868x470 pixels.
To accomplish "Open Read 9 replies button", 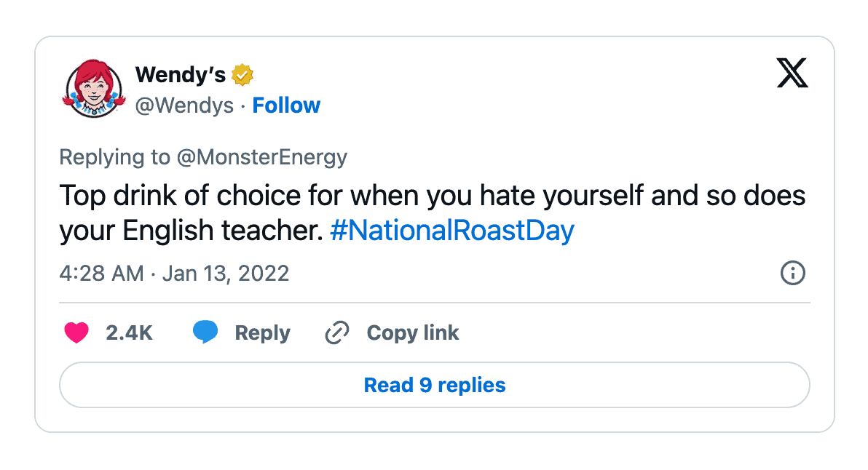I will [x=435, y=385].
